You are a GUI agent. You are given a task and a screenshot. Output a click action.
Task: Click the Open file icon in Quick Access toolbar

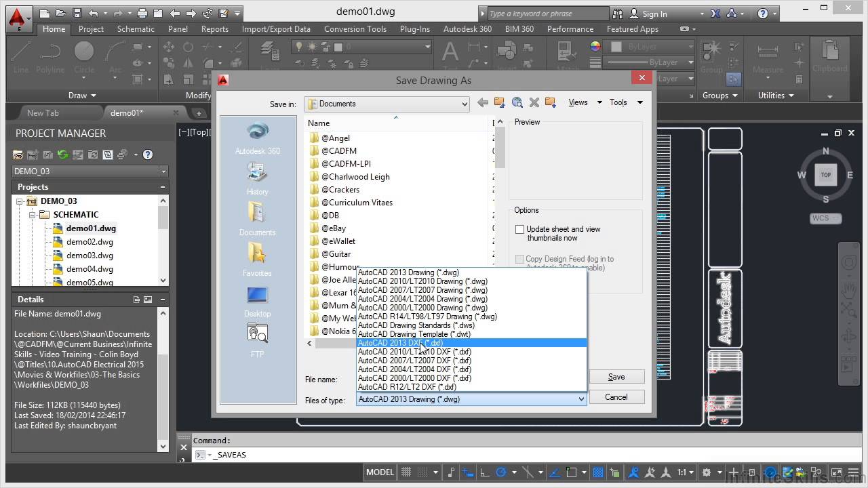pyautogui.click(x=60, y=13)
